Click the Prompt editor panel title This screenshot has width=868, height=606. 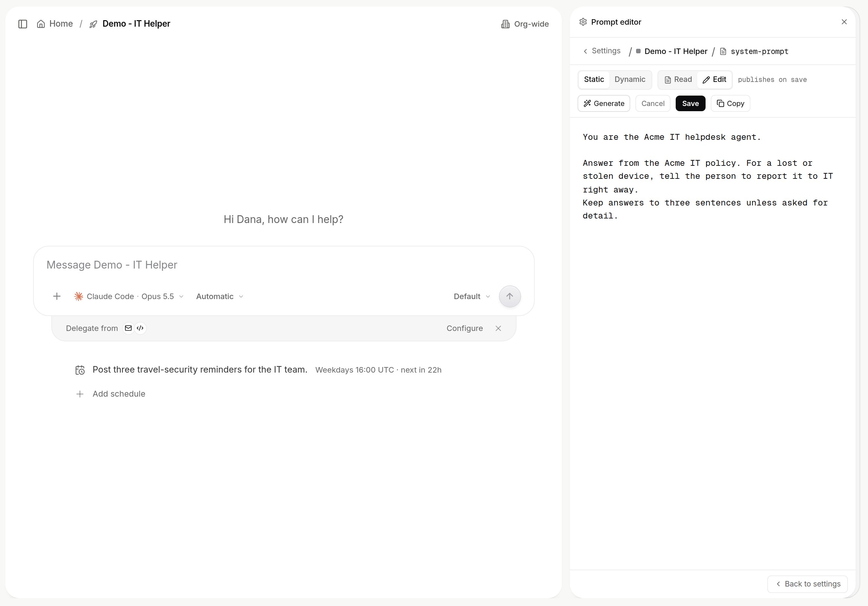(x=616, y=22)
